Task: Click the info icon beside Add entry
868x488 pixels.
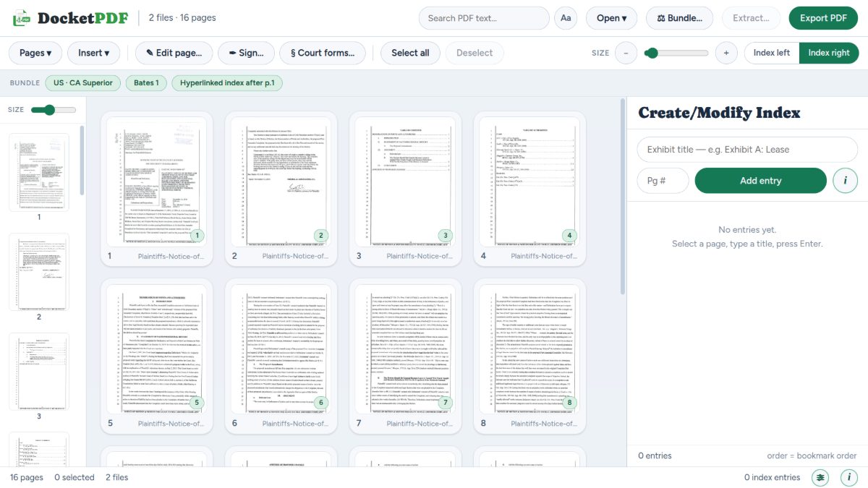Action: [845, 181]
